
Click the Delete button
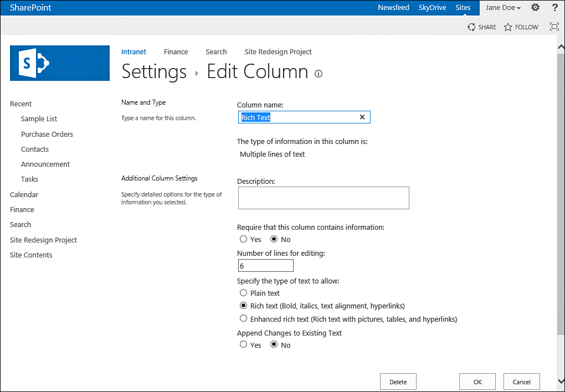point(398,381)
